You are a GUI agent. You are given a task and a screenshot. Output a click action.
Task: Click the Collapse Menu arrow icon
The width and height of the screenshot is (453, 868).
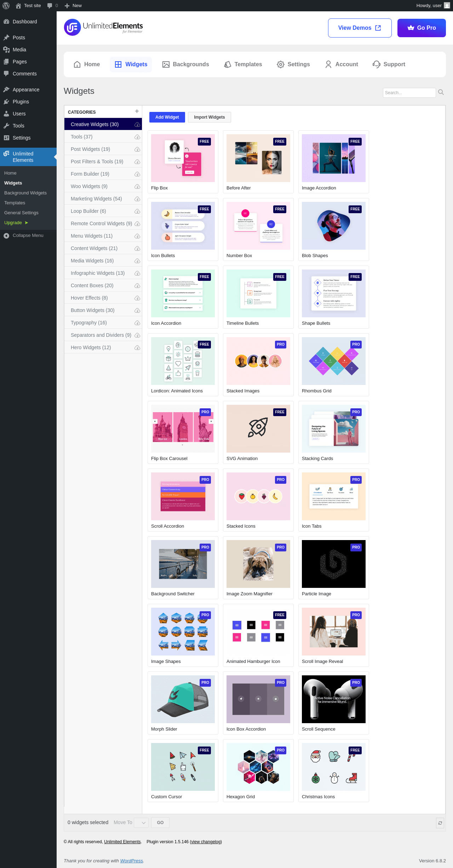pyautogui.click(x=6, y=236)
